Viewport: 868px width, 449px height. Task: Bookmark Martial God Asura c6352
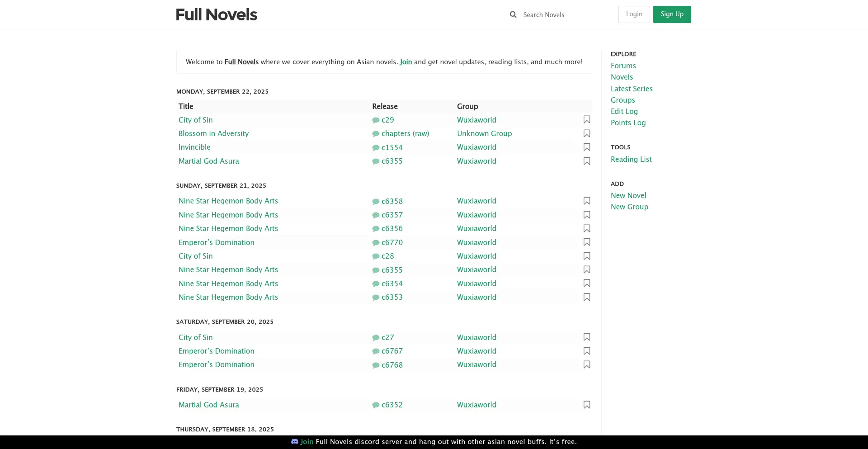pyautogui.click(x=587, y=405)
